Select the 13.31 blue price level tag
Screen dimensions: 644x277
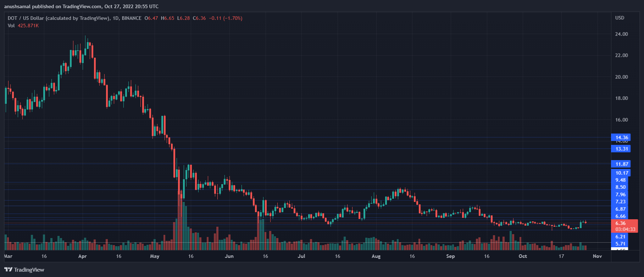[x=621, y=149]
